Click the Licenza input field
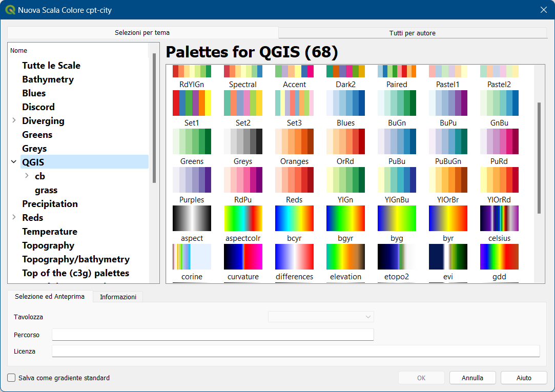The height and width of the screenshot is (392, 555). point(296,351)
